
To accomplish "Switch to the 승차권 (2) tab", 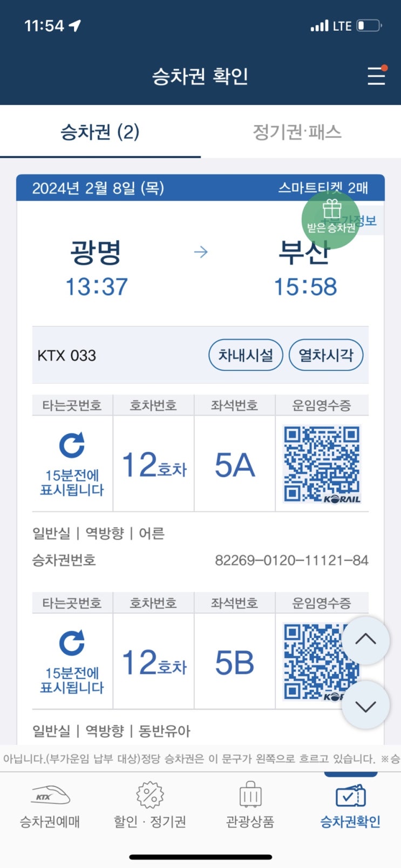I will point(100,132).
